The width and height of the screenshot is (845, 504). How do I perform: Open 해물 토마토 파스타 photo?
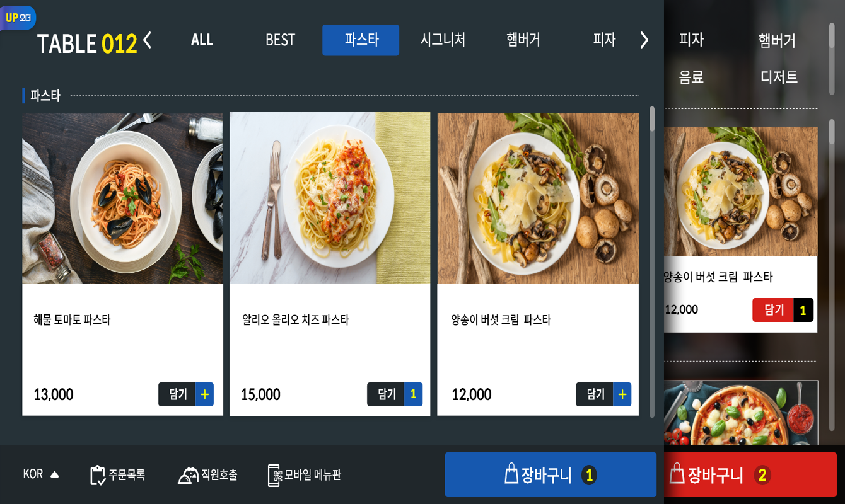122,198
